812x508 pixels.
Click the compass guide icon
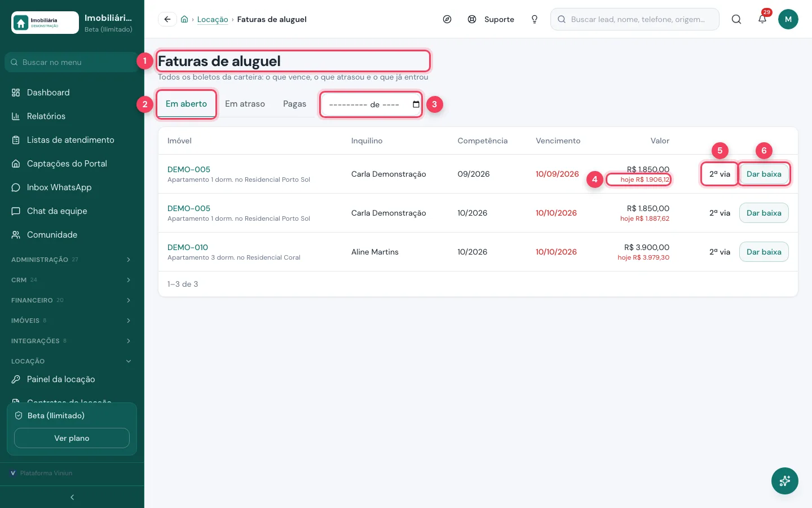click(447, 19)
